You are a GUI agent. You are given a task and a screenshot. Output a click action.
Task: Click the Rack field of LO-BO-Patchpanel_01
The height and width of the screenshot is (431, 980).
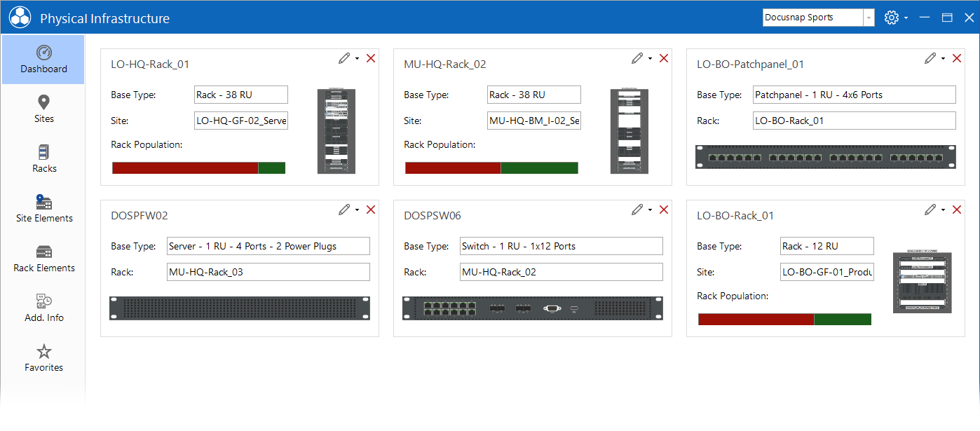[855, 121]
